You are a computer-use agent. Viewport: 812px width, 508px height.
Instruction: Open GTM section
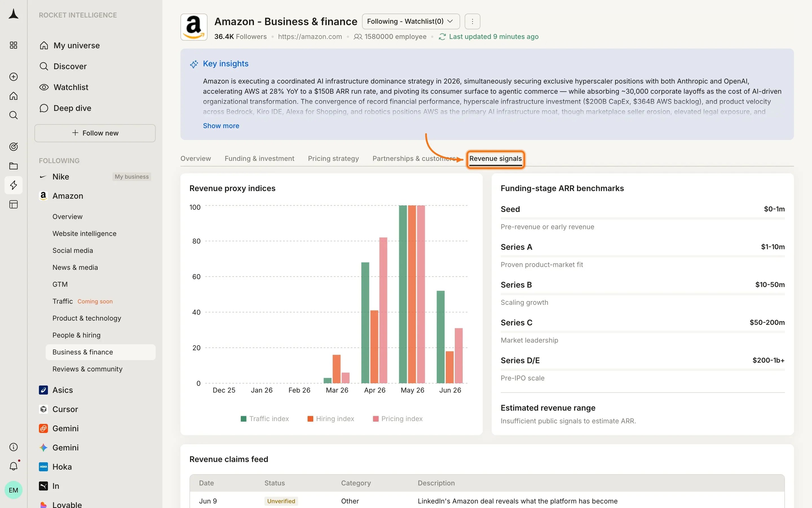60,284
